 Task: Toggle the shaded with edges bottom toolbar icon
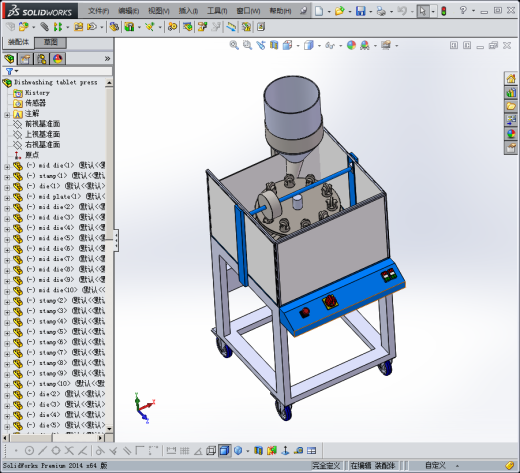pos(225,451)
